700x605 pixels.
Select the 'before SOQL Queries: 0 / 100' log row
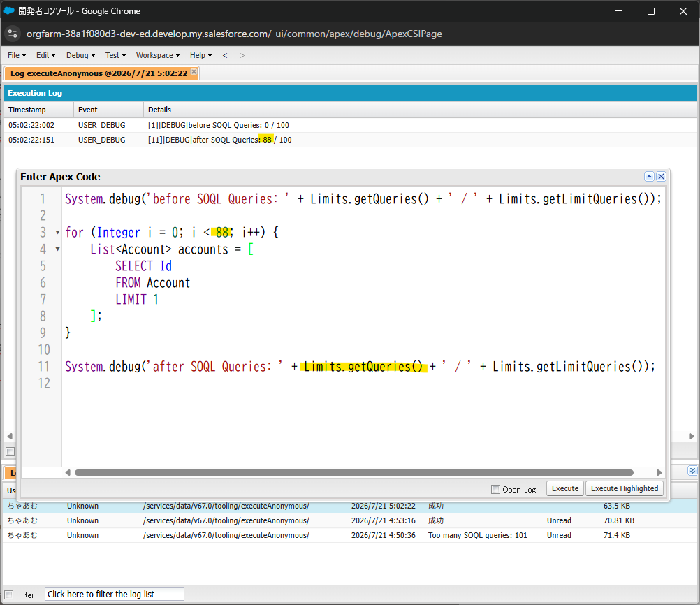pos(351,125)
